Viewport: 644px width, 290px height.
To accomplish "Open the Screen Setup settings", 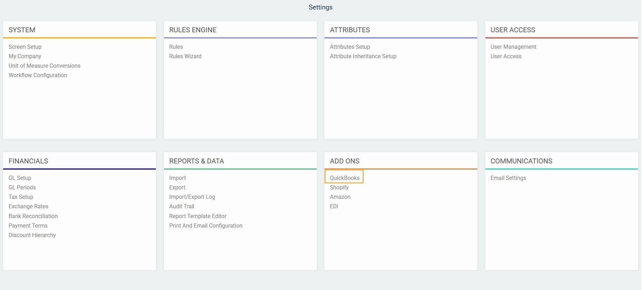I will 25,47.
